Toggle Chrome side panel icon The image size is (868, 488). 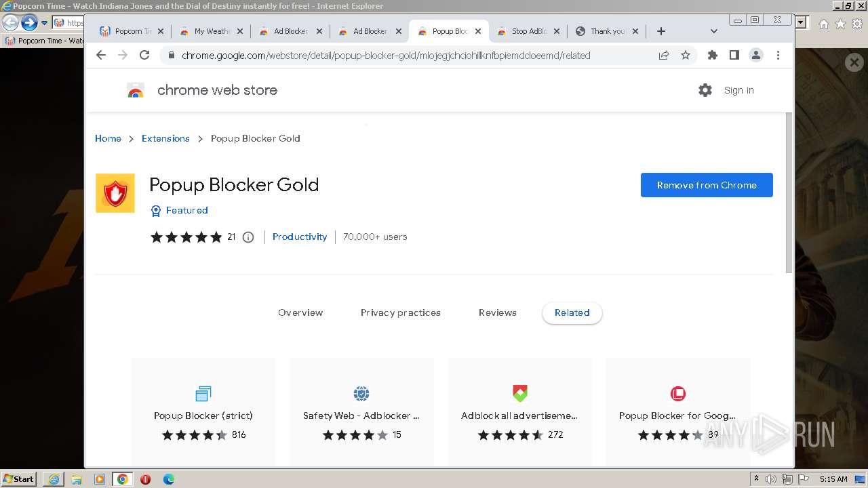point(734,56)
